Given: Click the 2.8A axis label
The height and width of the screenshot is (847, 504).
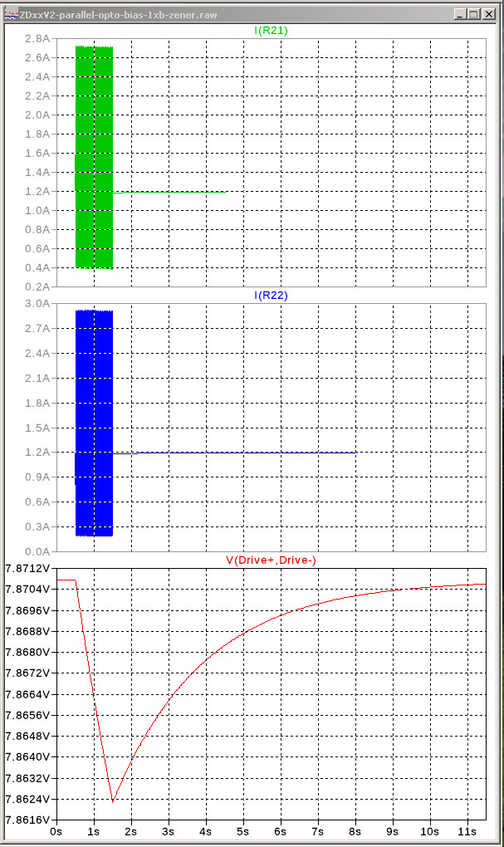Looking at the screenshot, I should pyautogui.click(x=37, y=39).
